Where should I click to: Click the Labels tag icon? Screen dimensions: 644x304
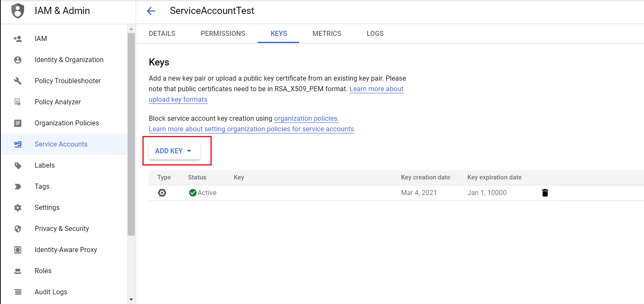(18, 166)
